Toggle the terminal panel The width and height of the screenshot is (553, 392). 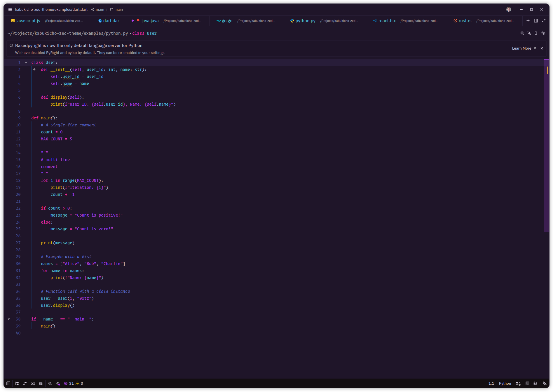(x=527, y=384)
